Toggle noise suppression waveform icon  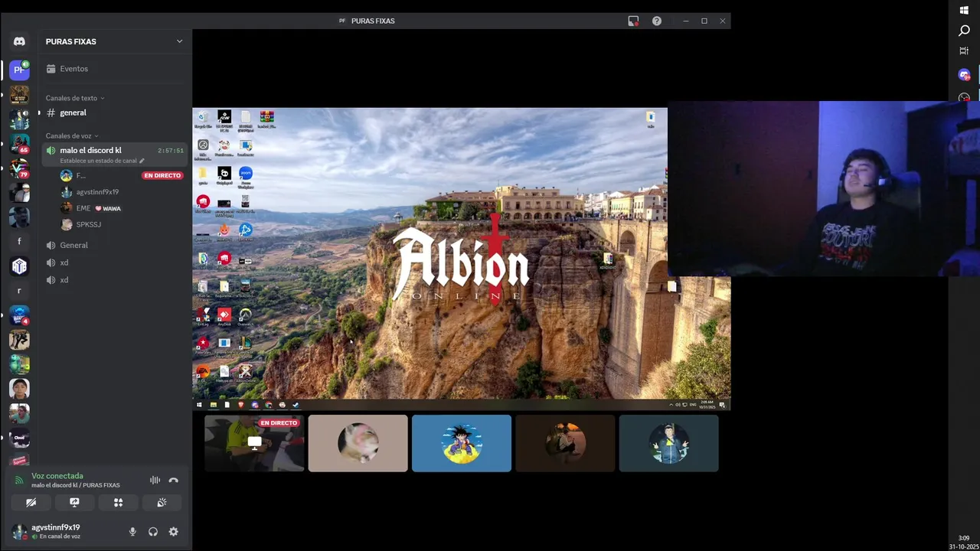point(155,480)
